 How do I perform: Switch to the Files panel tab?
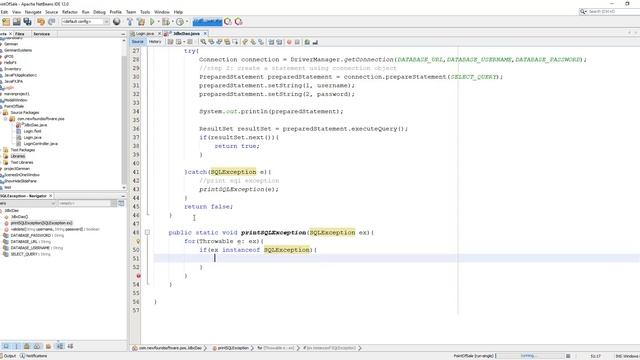coord(20,34)
